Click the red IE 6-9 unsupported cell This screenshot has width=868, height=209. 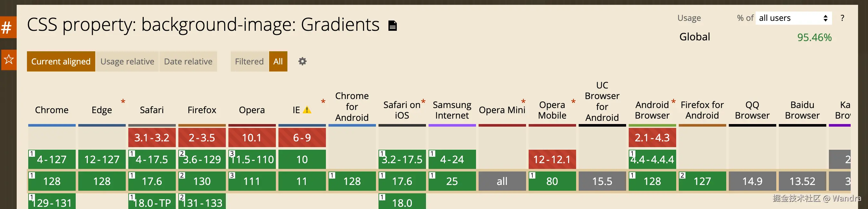[x=302, y=138]
